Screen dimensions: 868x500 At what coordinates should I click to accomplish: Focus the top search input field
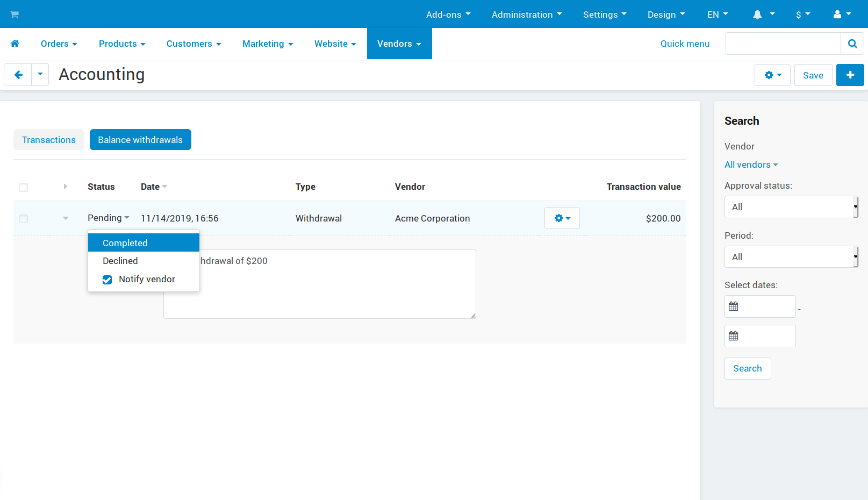(x=783, y=44)
